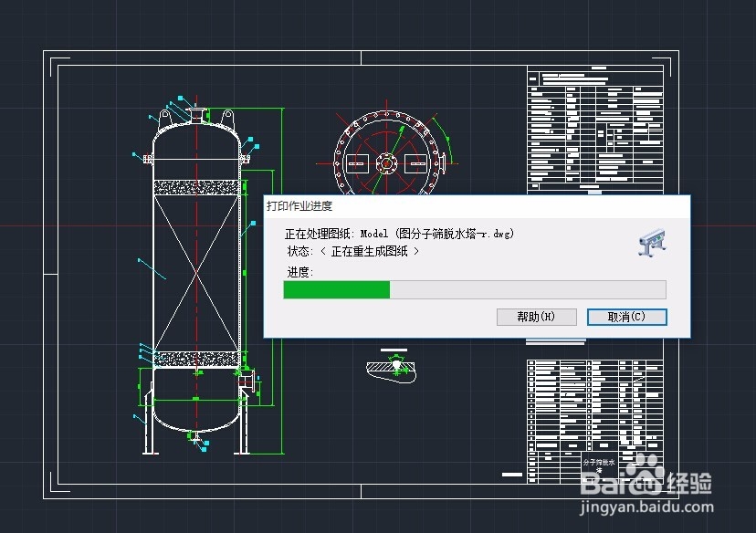Click the 打印作业进度 dialog title bar
The height and width of the screenshot is (533, 756).
(365, 205)
